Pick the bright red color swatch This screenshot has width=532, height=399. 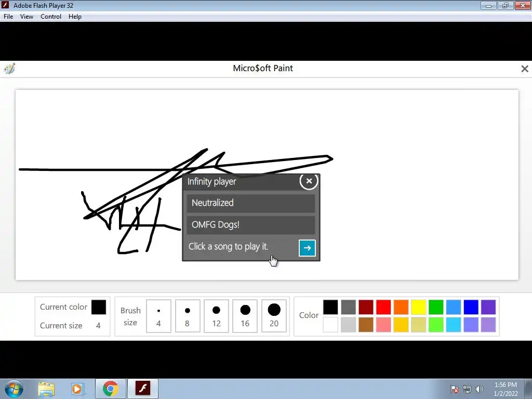[383, 307]
